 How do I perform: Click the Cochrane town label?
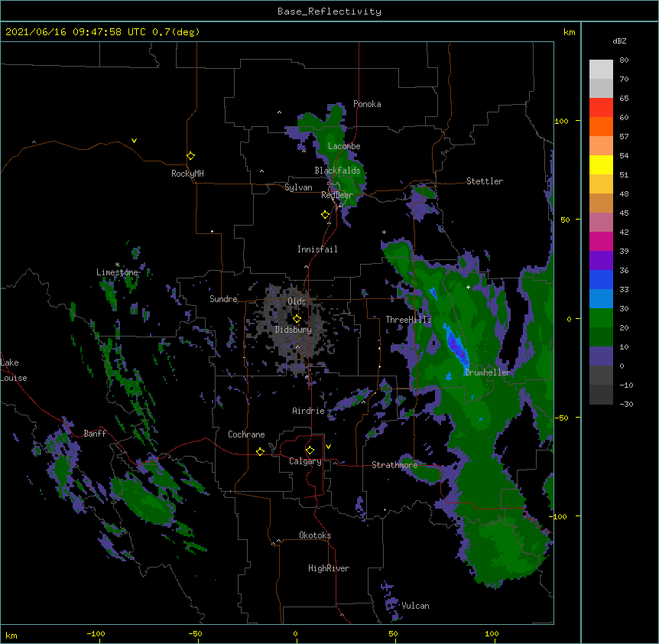coord(246,434)
